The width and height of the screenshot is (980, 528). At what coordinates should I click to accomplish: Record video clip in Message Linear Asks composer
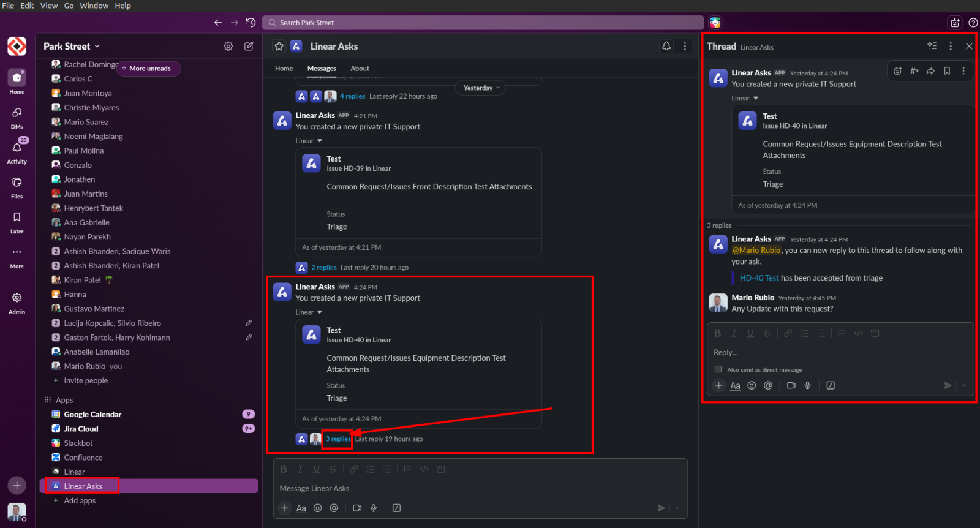tap(357, 508)
